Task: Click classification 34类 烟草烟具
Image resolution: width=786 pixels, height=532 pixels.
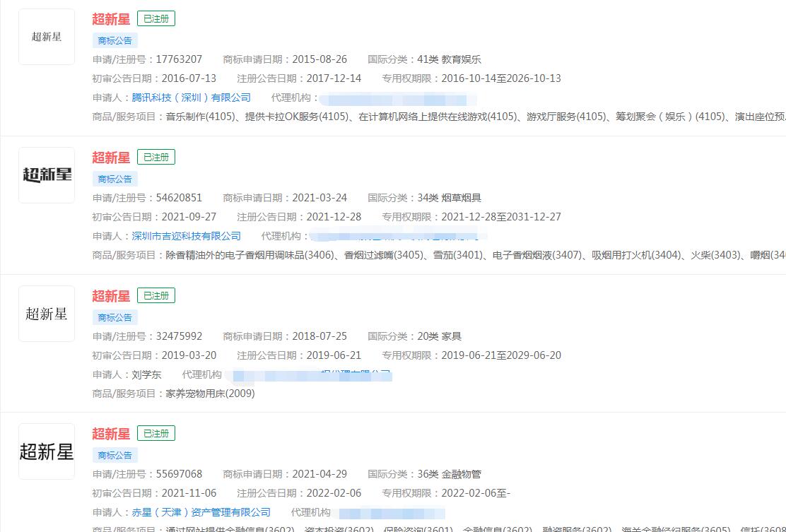Action: click(x=449, y=198)
